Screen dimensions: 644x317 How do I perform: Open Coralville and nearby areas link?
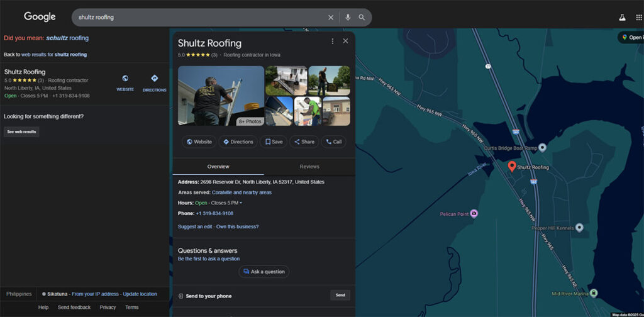(x=241, y=192)
